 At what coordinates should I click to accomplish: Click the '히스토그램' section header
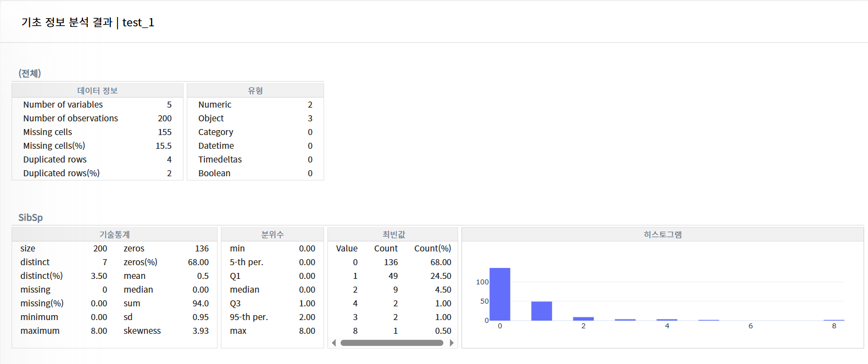[x=663, y=234]
